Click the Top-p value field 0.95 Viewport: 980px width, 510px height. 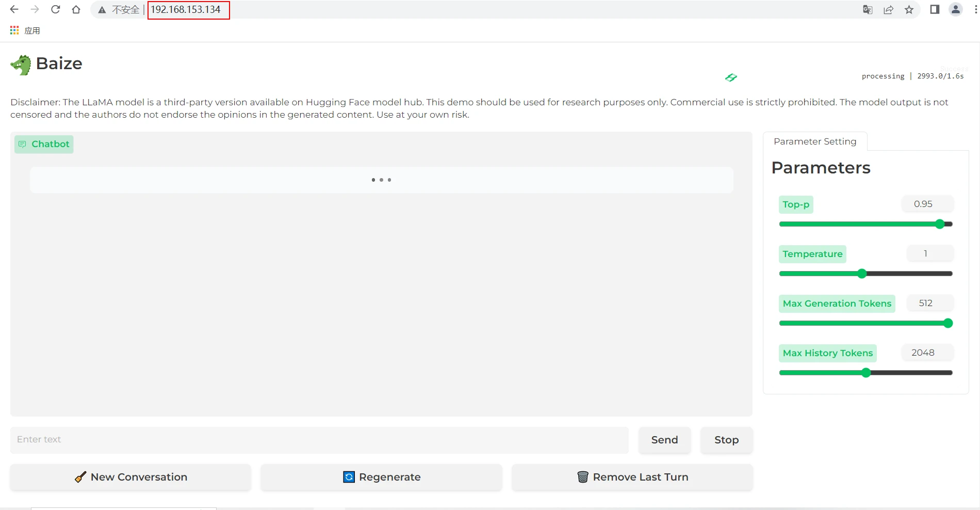pos(927,204)
